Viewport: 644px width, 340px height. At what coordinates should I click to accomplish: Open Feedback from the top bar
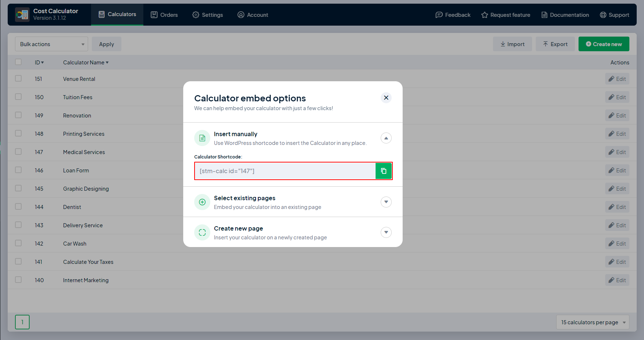[x=453, y=15]
